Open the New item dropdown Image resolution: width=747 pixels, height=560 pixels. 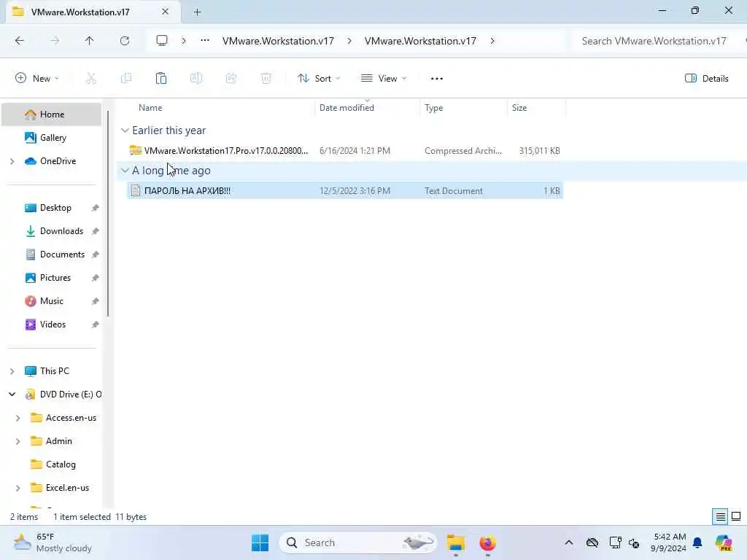[x=37, y=78]
